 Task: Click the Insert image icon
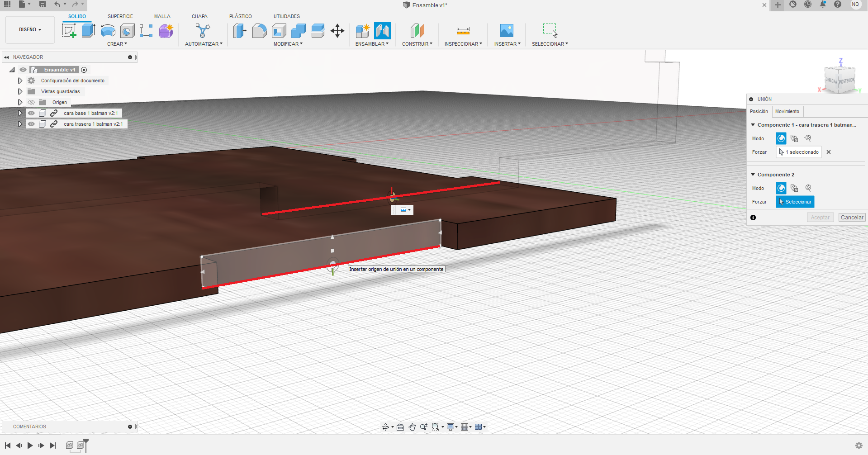click(x=507, y=31)
